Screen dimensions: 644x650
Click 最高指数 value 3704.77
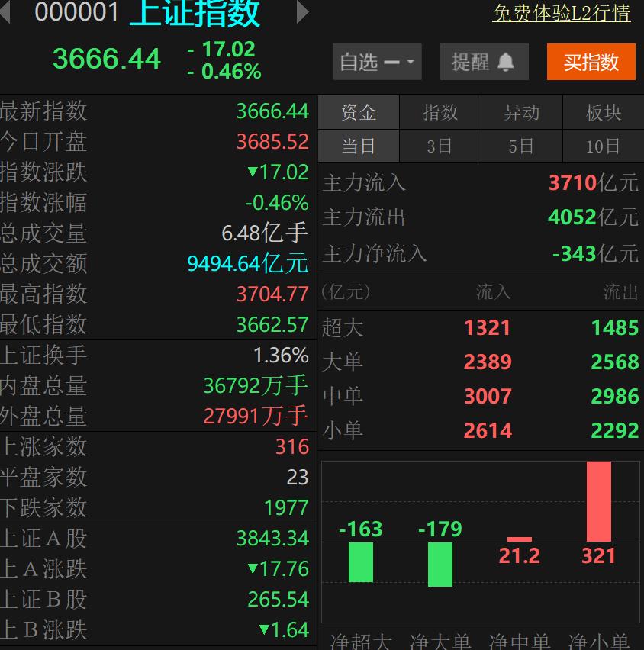pyautogui.click(x=272, y=294)
